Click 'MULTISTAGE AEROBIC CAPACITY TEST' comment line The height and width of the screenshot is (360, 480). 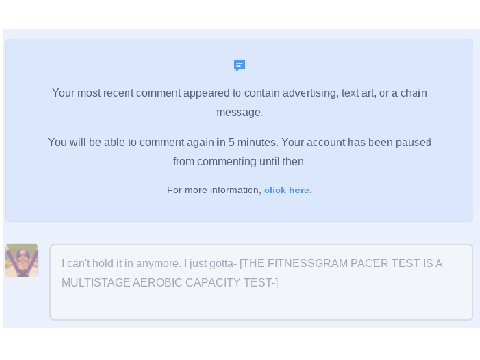[x=168, y=283]
